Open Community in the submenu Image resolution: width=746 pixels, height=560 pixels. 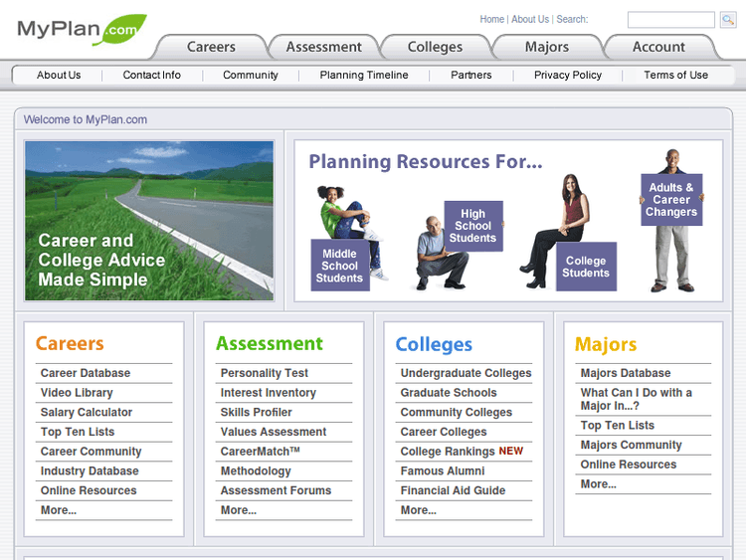(x=251, y=75)
